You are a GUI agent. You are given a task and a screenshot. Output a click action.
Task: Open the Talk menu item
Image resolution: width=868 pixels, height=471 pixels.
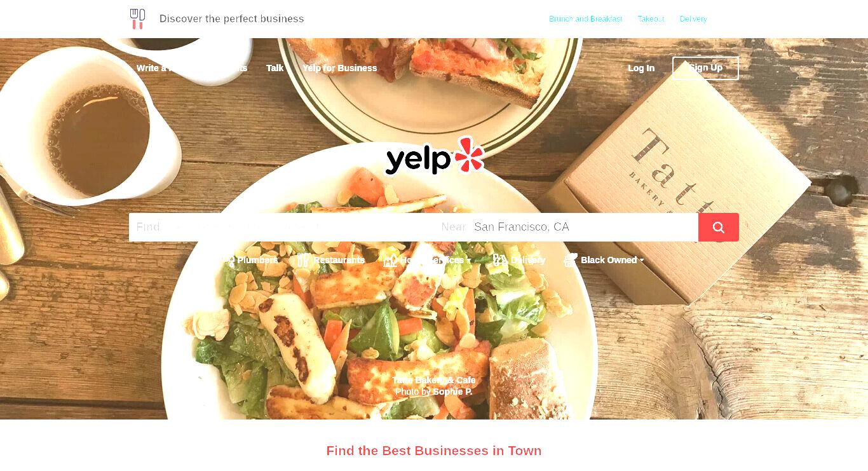coord(275,68)
